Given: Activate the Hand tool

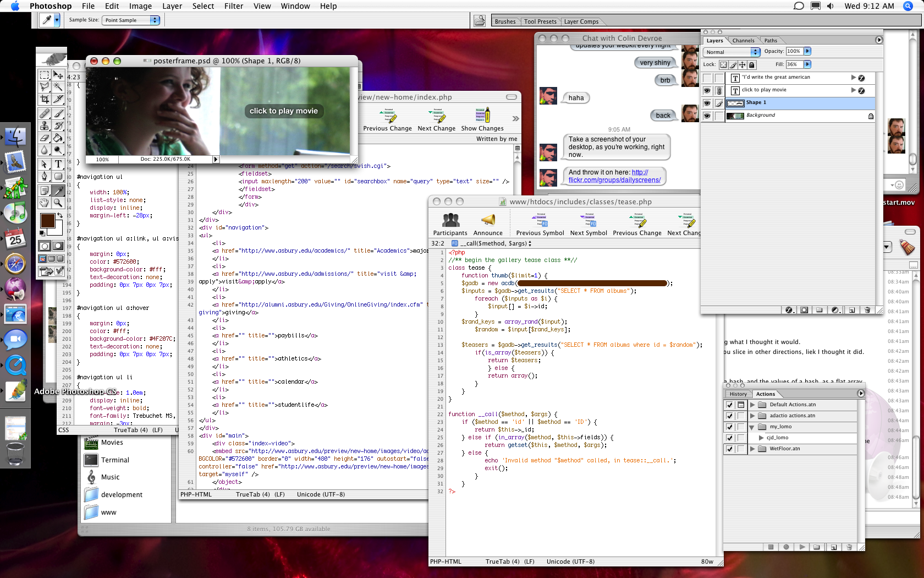Looking at the screenshot, I should 45,203.
